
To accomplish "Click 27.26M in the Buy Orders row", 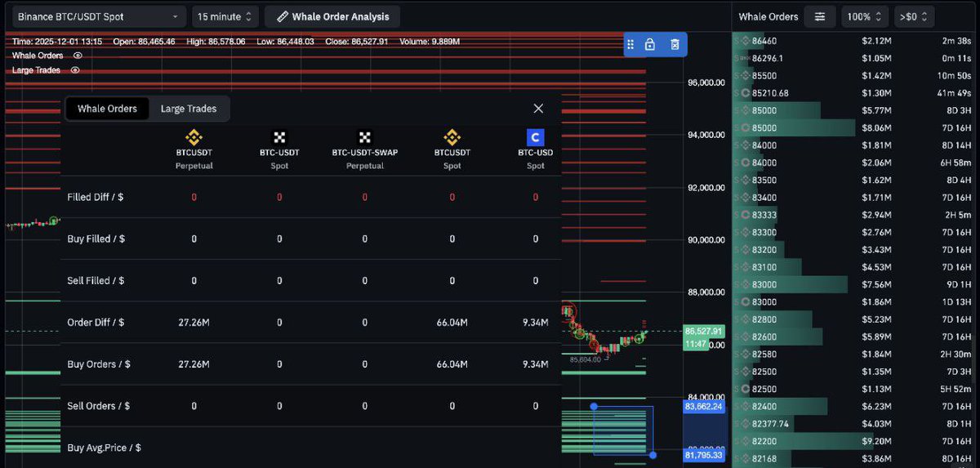I will point(194,364).
